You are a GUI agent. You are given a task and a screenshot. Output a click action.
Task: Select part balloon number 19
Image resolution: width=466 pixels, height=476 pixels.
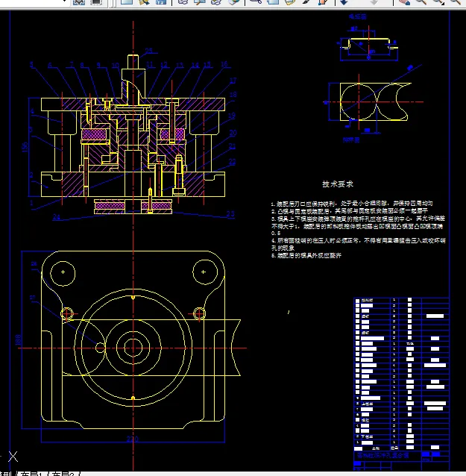coord(231,116)
